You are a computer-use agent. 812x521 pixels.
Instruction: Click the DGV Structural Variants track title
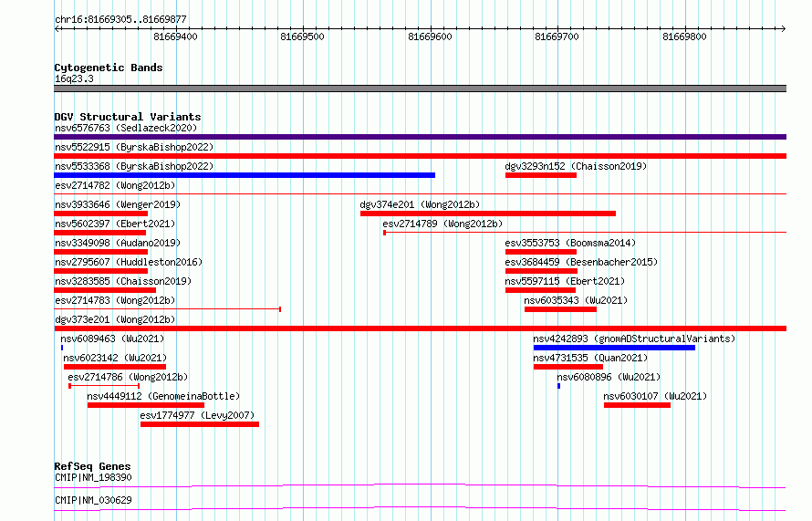click(128, 117)
